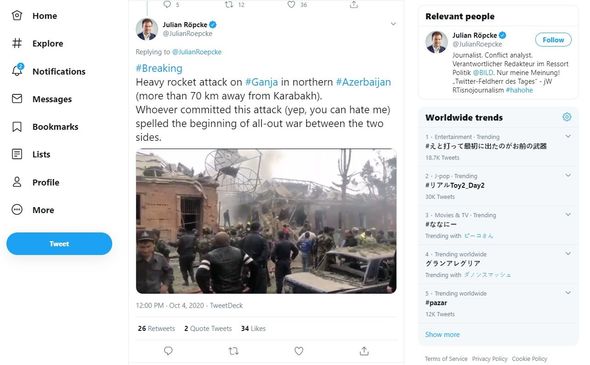
Task: Open the attached rocket attack photo
Action: tap(266, 221)
